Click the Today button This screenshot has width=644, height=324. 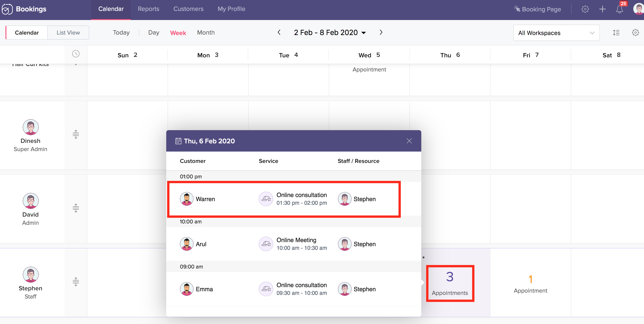(x=121, y=33)
